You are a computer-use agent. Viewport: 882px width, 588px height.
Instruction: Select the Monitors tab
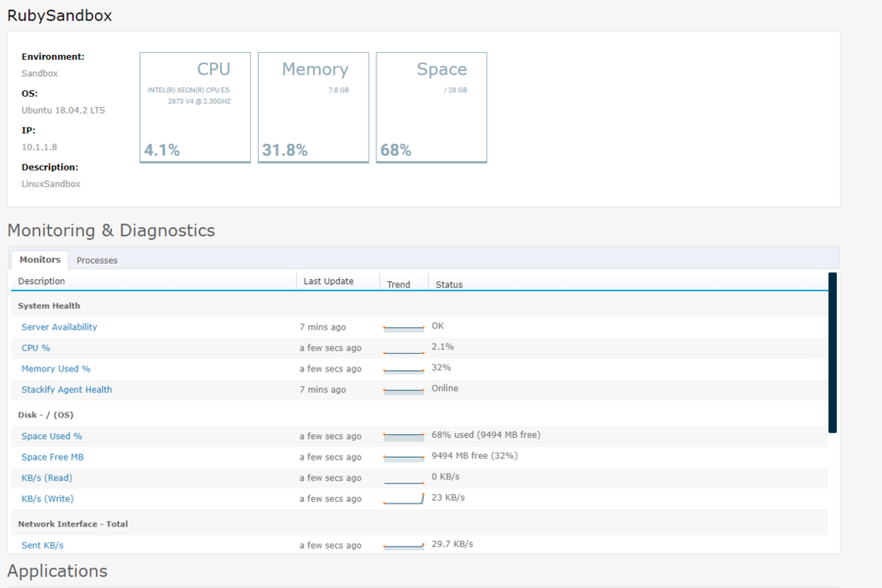40,260
